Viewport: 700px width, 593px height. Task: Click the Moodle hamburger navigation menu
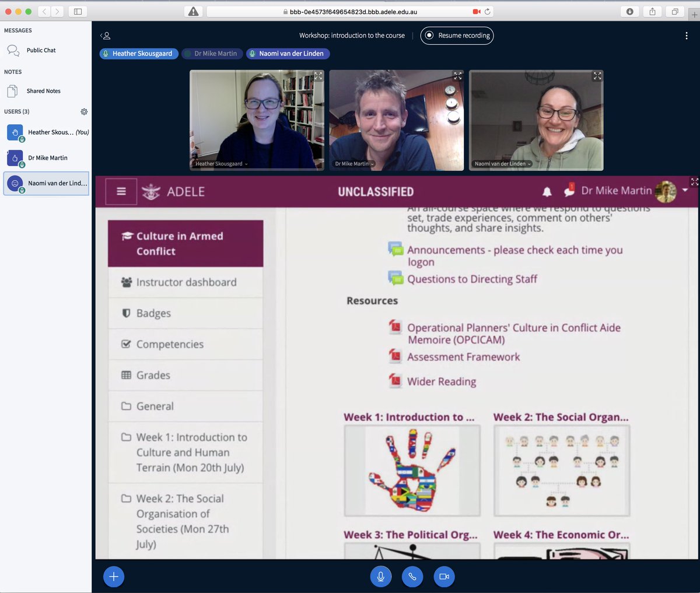121,191
